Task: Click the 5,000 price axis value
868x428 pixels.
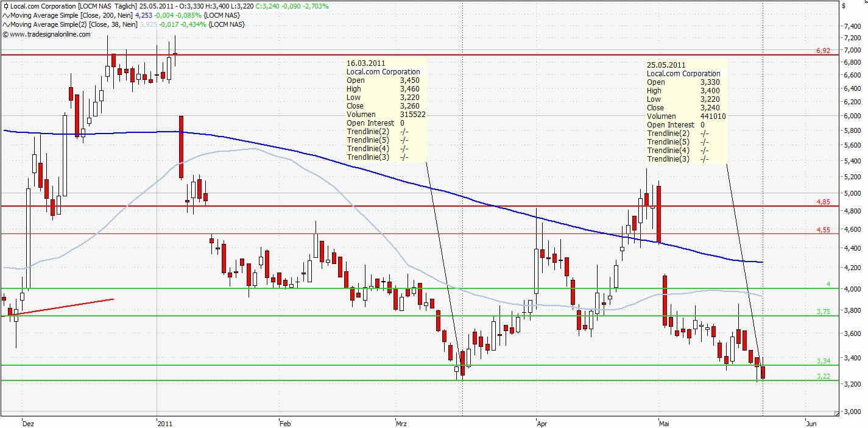Action: tap(852, 193)
